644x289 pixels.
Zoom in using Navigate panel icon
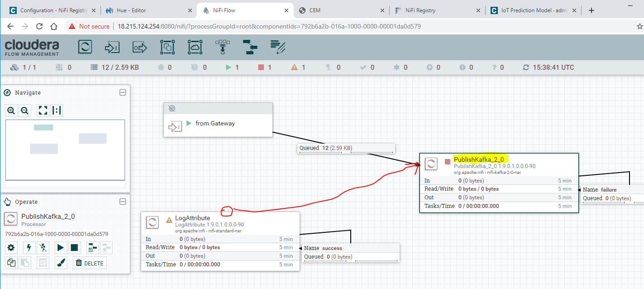[x=11, y=110]
